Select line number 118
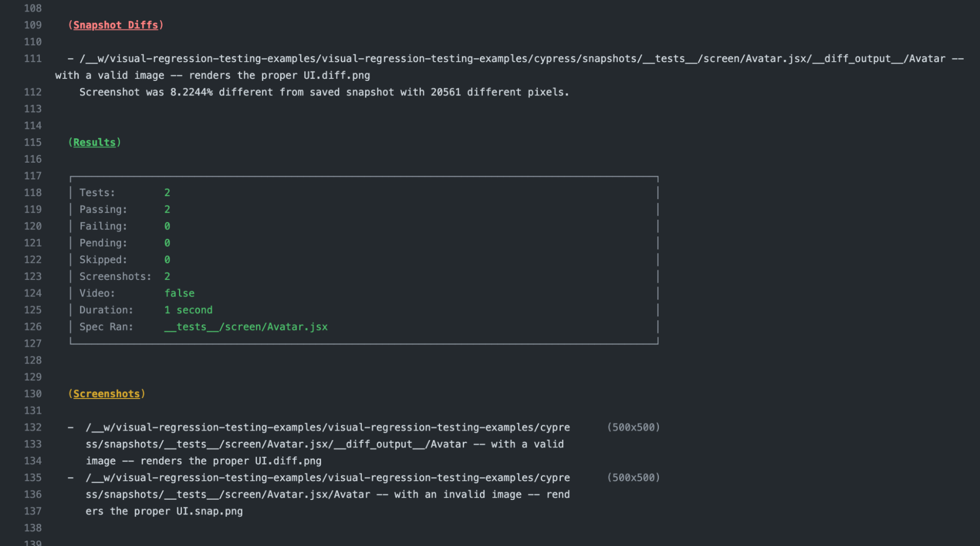This screenshot has width=980, height=546. 33,192
